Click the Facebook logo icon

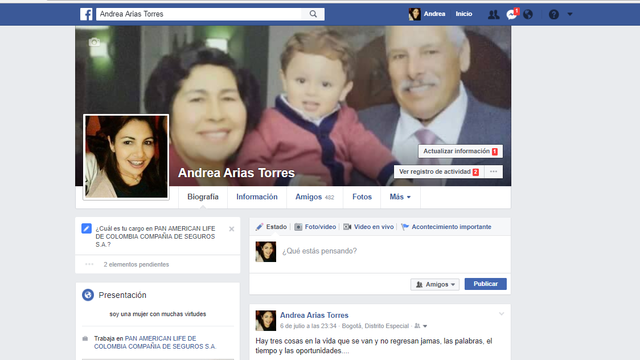pos(86,14)
